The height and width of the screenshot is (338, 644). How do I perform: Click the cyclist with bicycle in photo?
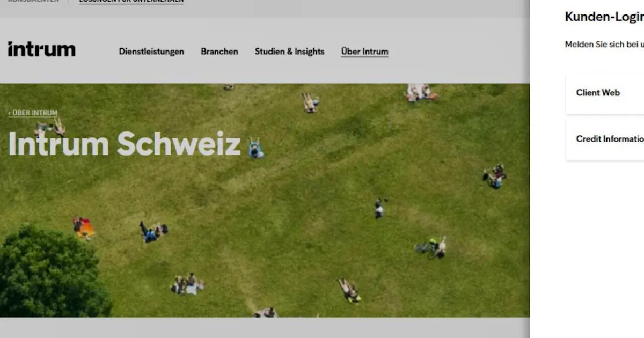pos(430,247)
